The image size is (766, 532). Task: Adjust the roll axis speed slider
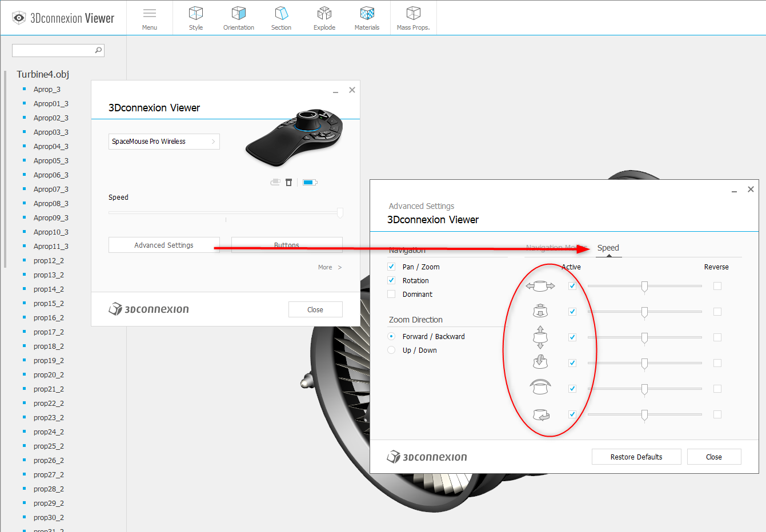[x=644, y=389]
